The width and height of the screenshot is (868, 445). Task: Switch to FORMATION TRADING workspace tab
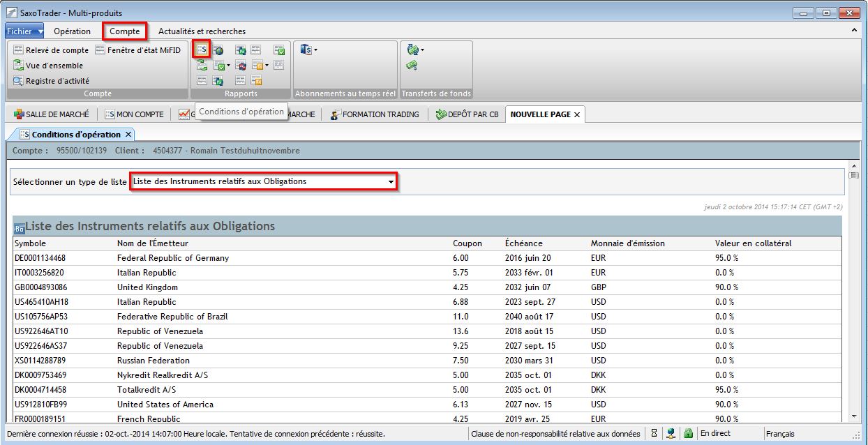[x=375, y=114]
